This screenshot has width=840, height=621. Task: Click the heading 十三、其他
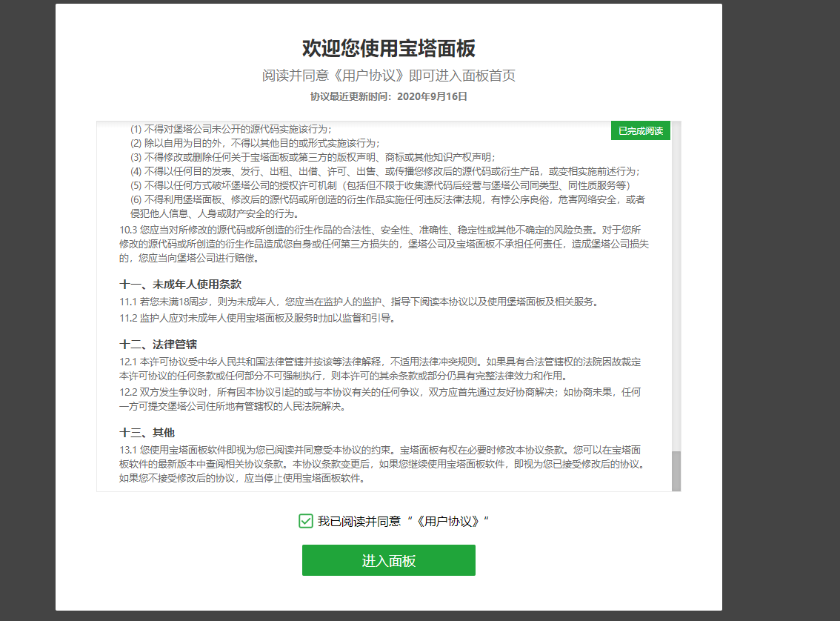coord(147,432)
